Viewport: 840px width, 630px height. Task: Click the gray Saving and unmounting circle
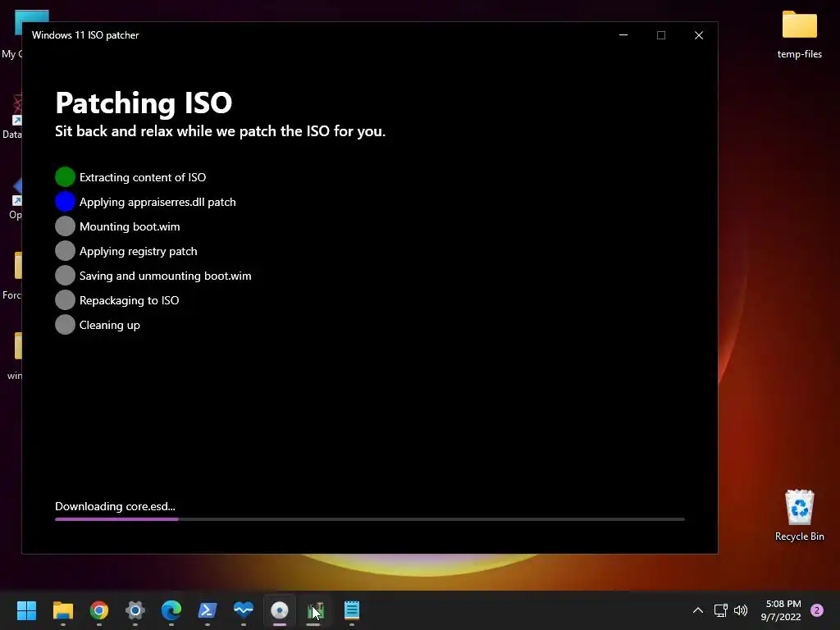click(65, 276)
